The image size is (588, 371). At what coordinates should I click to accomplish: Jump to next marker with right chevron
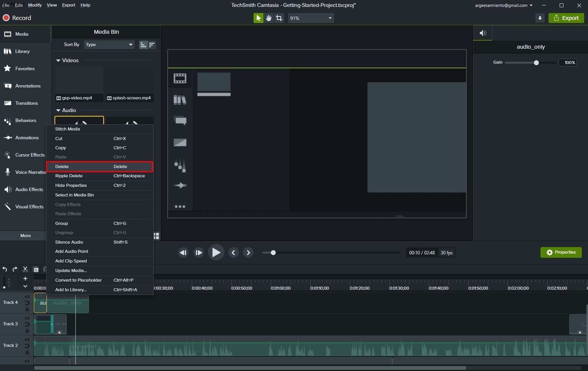pos(248,252)
